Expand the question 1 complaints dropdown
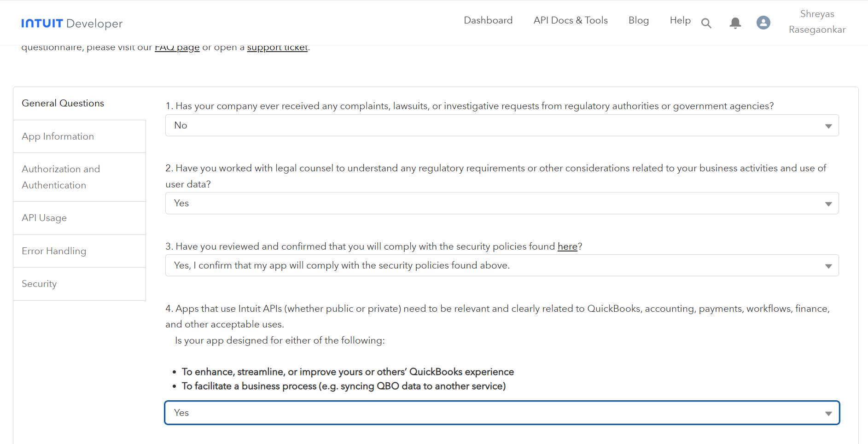This screenshot has height=444, width=868. 501,125
